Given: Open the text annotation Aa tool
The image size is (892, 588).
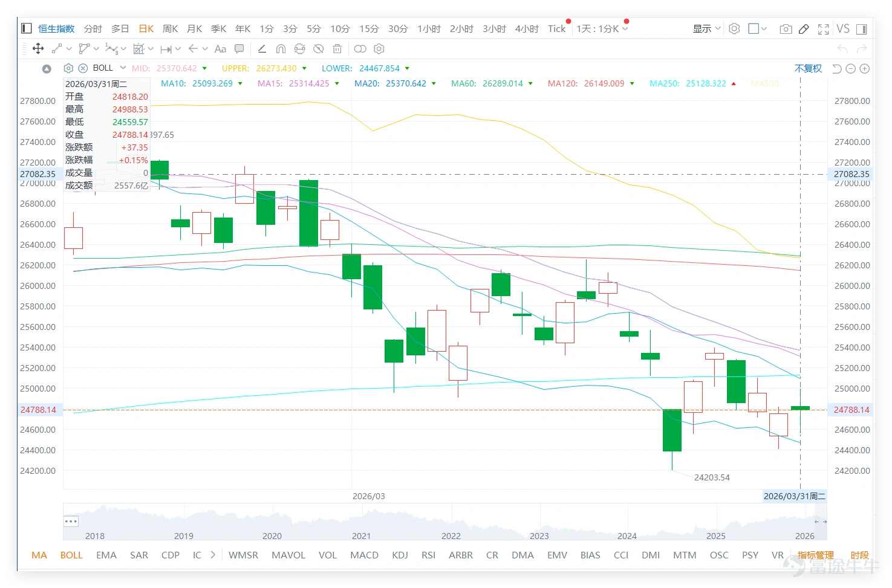Looking at the screenshot, I should (220, 49).
